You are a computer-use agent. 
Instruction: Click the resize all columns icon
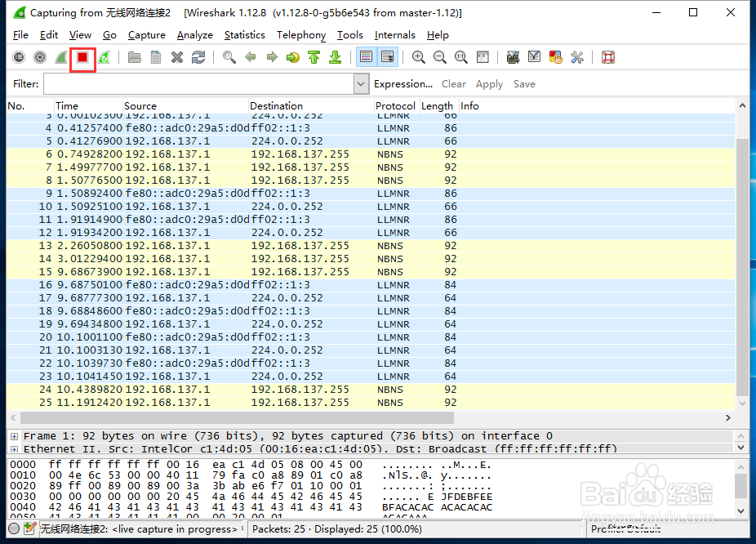(x=483, y=57)
